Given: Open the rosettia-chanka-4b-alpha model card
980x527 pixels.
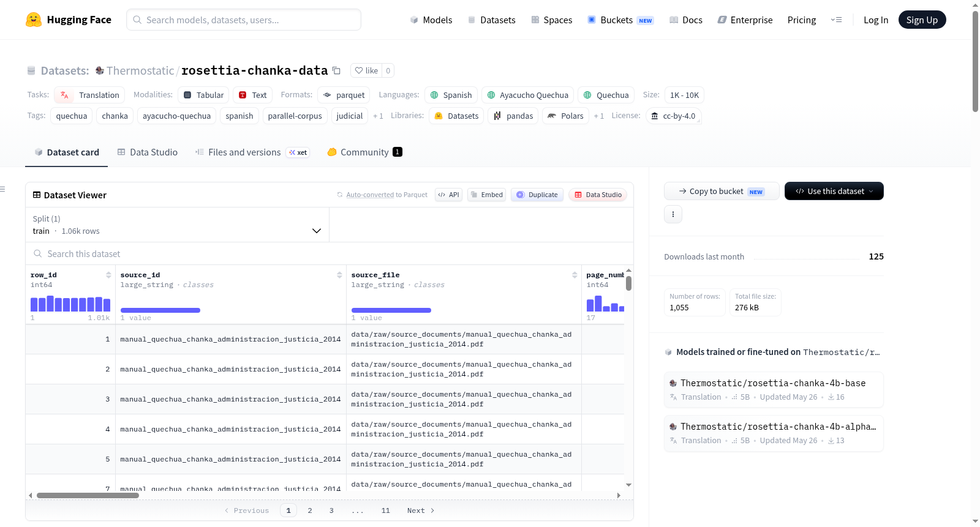Looking at the screenshot, I should coord(774,433).
